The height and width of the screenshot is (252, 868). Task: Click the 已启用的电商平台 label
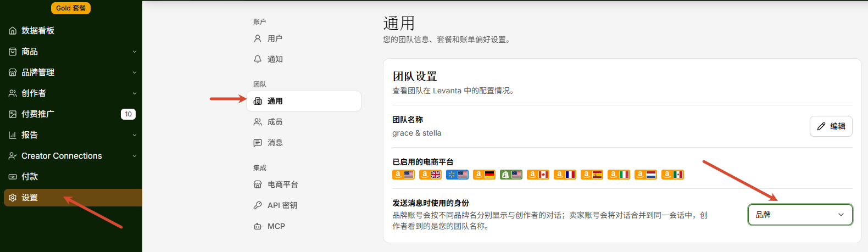[423, 162]
